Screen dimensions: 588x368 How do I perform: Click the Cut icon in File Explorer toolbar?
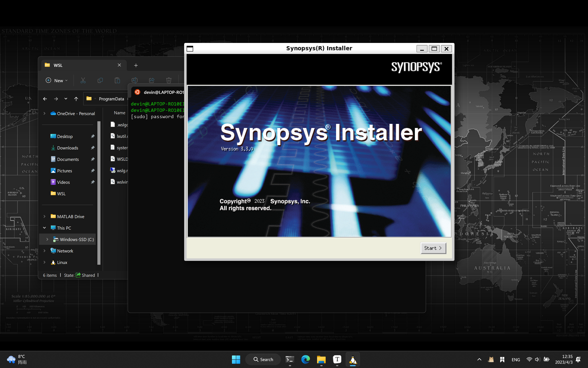83,80
